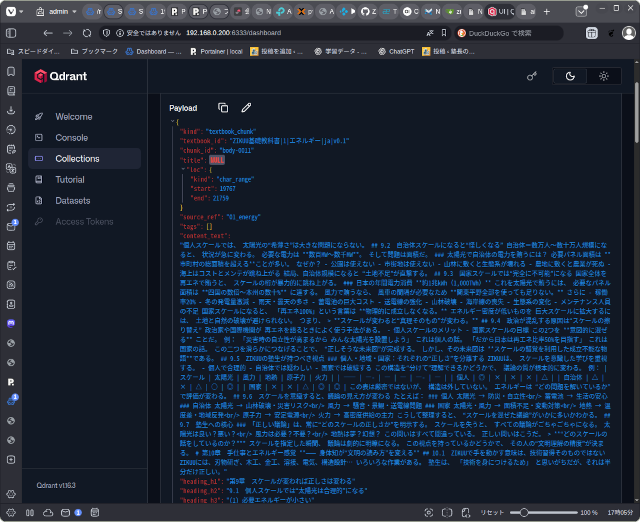Switch to light mode theme
This screenshot has width=640, height=522.
tap(604, 76)
